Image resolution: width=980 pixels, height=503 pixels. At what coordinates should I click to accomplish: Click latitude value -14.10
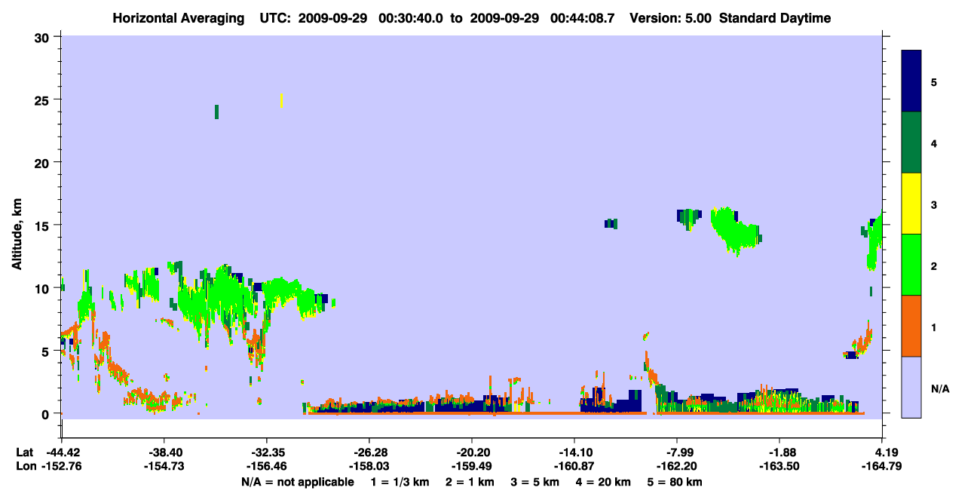[574, 452]
